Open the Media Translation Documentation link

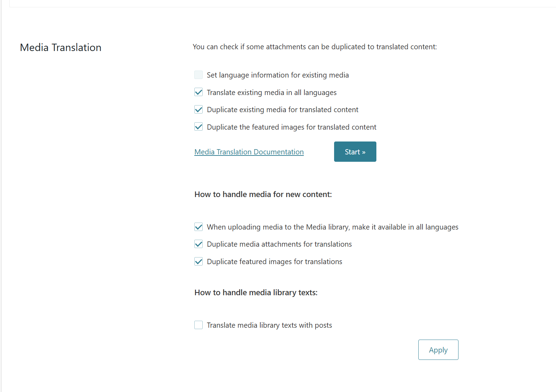(249, 152)
